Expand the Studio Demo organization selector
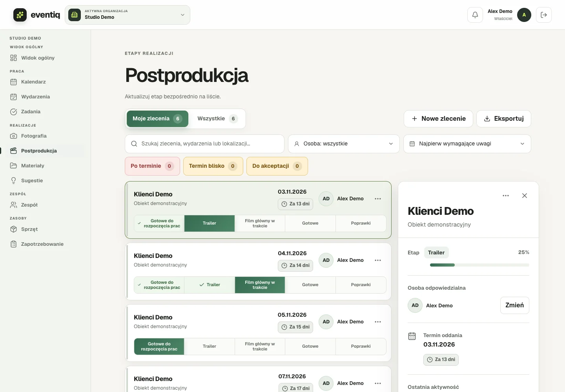This screenshot has width=565, height=392. 128,15
